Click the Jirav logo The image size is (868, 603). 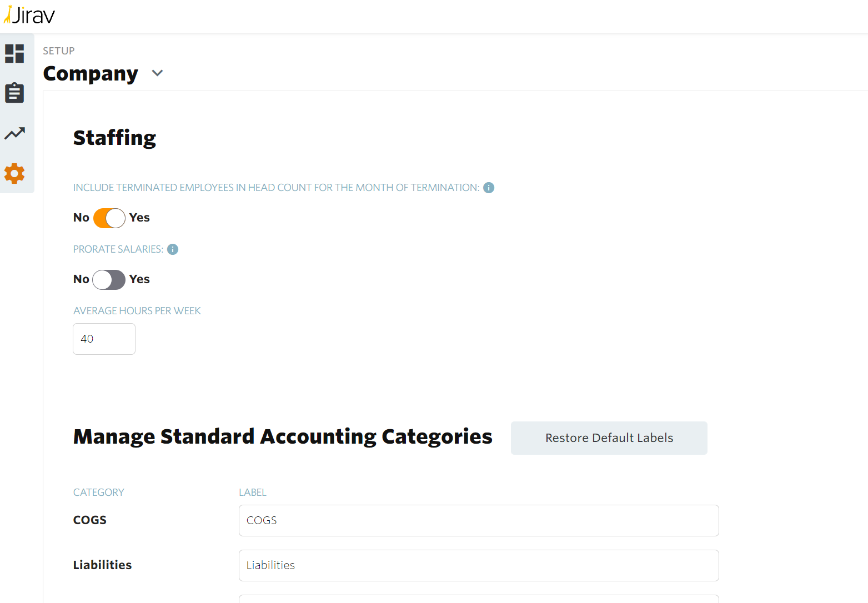coord(30,15)
